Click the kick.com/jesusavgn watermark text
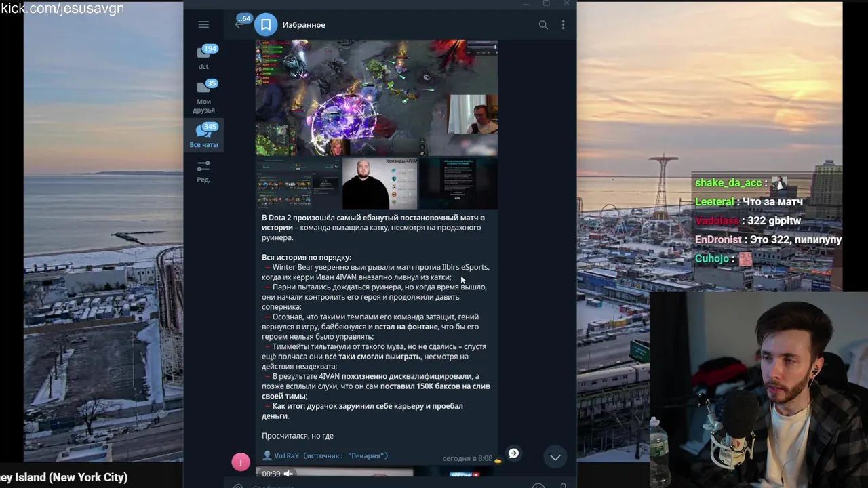 (x=62, y=9)
